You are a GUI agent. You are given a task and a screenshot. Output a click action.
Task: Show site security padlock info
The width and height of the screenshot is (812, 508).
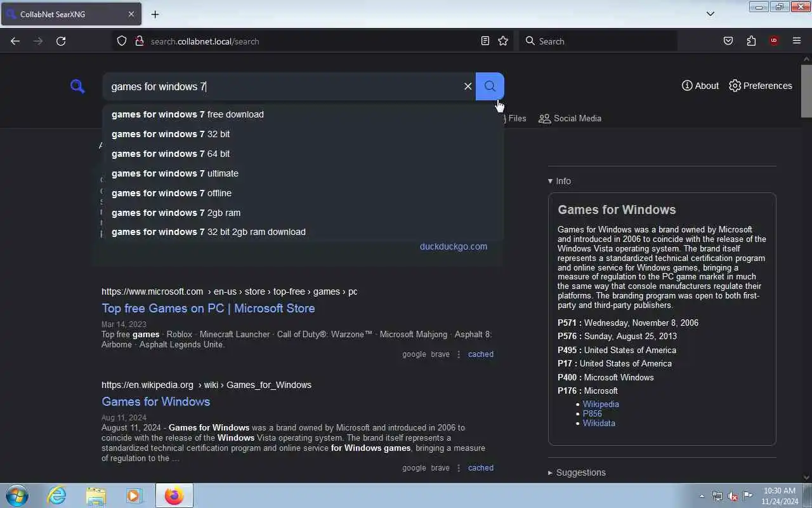140,41
